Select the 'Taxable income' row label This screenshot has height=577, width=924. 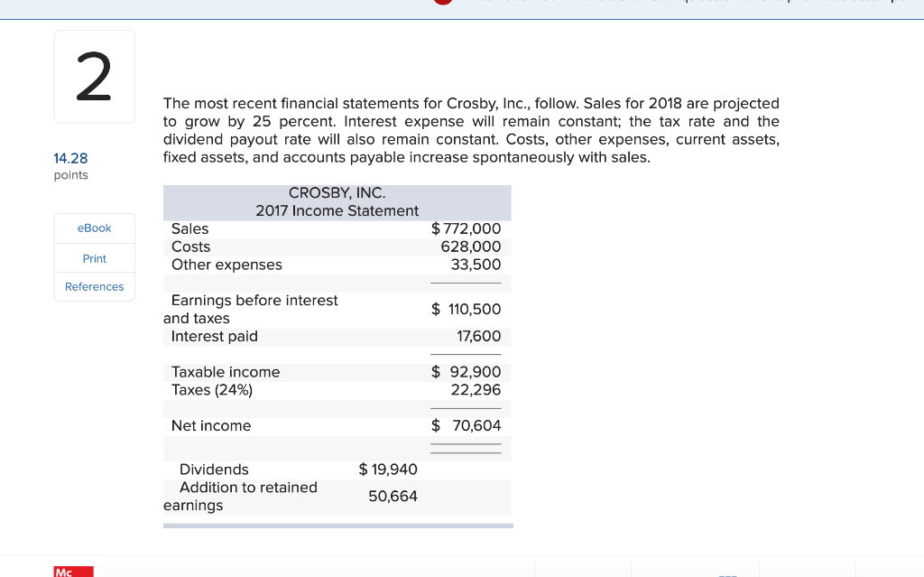[x=225, y=372]
